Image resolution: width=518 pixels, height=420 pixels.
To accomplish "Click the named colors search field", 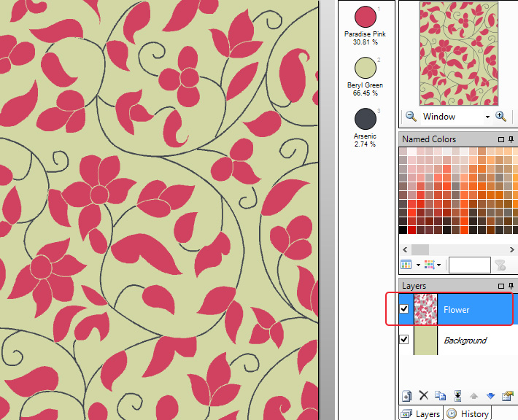I will (469, 265).
